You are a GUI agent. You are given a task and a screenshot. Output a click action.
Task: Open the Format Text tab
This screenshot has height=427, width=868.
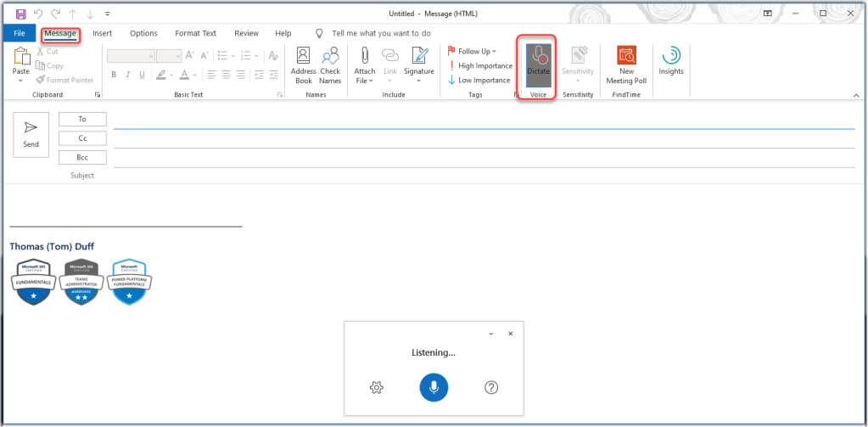(x=195, y=33)
